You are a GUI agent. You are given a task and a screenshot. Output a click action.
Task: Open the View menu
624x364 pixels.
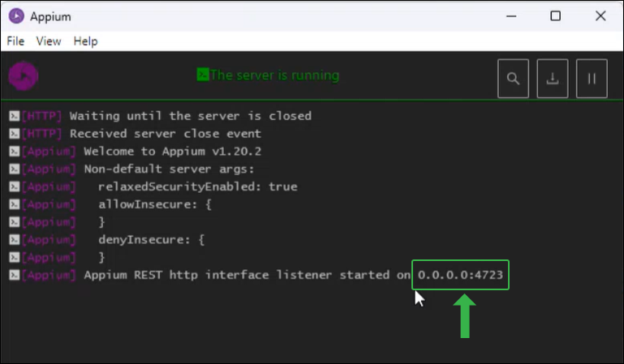pos(49,41)
